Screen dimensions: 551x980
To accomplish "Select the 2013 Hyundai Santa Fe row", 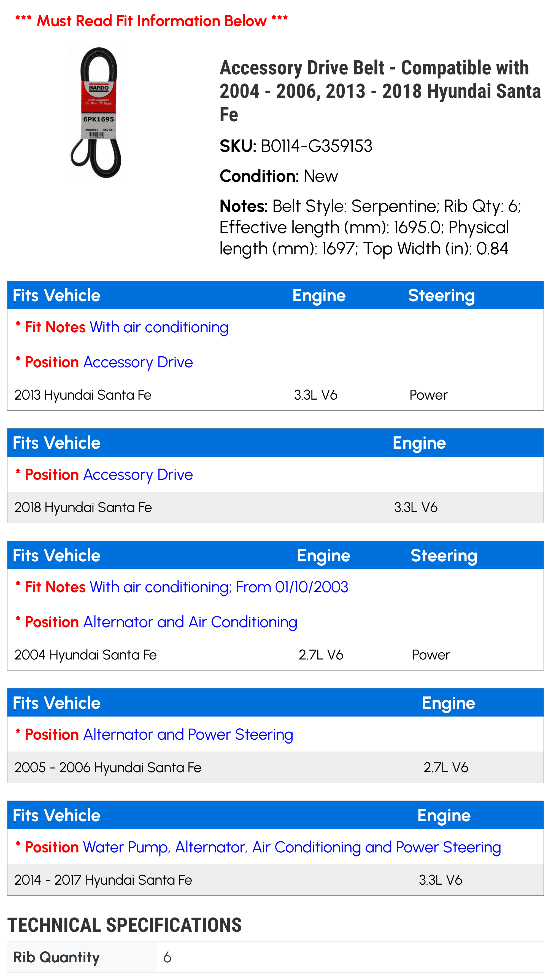I will click(x=275, y=395).
